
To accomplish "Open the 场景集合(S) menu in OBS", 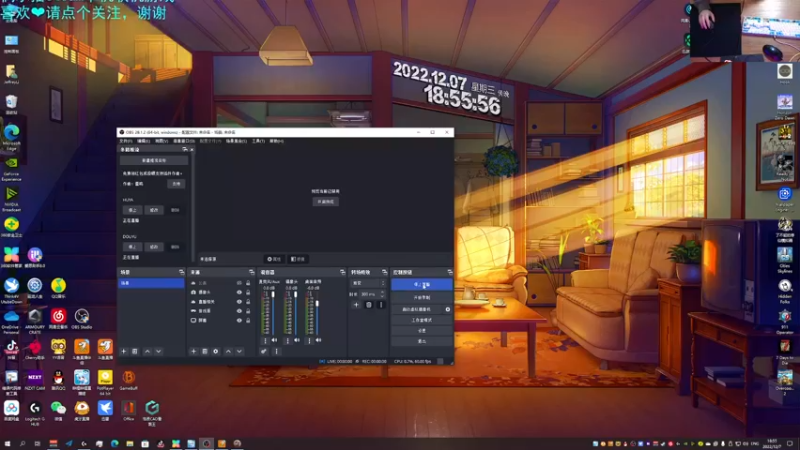I will click(x=236, y=141).
